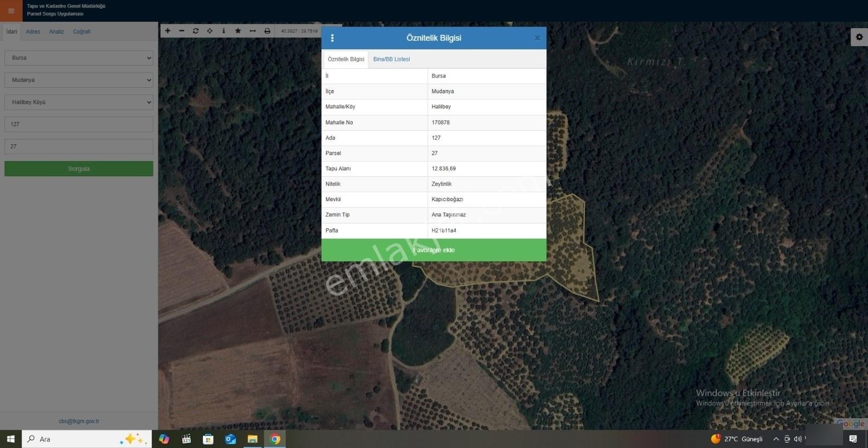This screenshot has height=448, width=868.
Task: Run the query with Sorgula button
Action: coord(79,169)
